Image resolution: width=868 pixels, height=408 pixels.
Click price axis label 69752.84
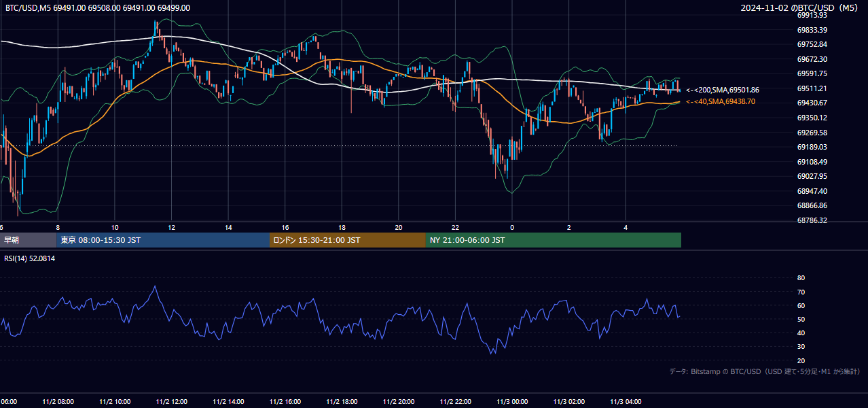point(812,44)
